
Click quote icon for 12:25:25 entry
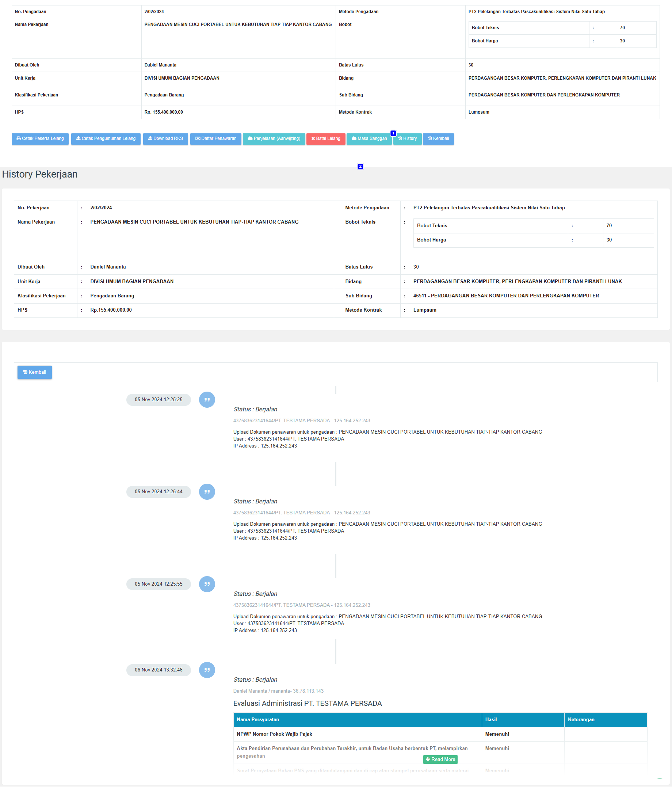207,399
